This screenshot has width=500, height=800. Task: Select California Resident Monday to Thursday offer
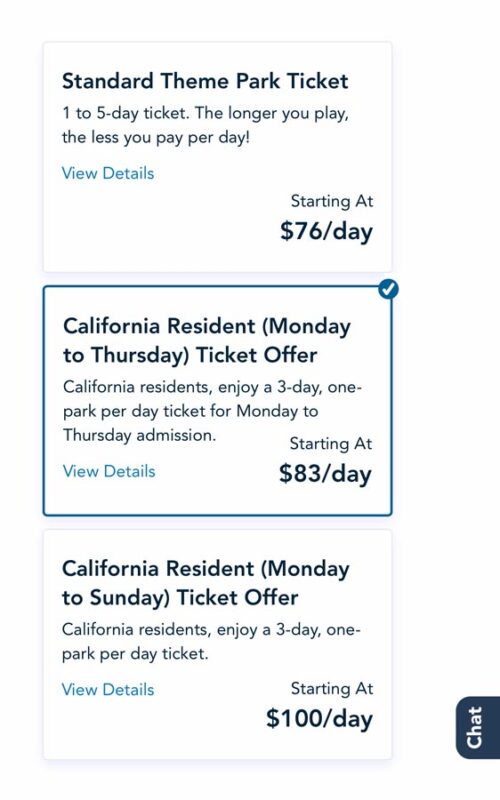(x=217, y=401)
